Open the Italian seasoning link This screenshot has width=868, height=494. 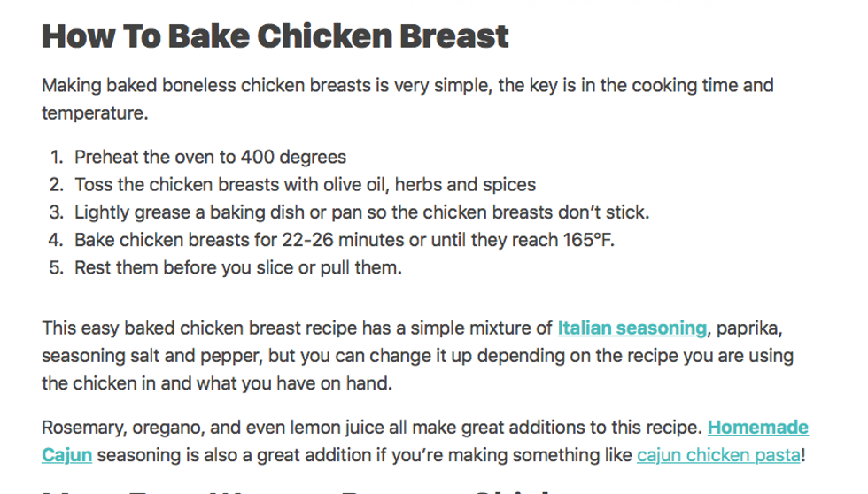[632, 328]
